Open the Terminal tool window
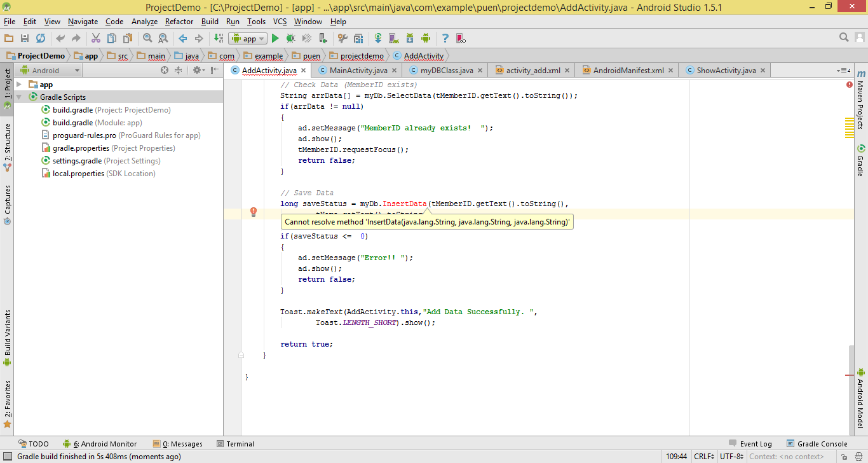 [236, 444]
